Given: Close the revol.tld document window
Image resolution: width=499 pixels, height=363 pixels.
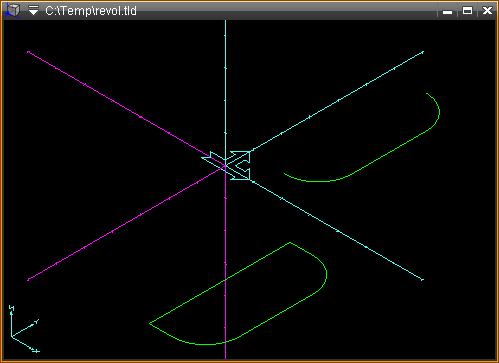Looking at the screenshot, I should pyautogui.click(x=487, y=11).
